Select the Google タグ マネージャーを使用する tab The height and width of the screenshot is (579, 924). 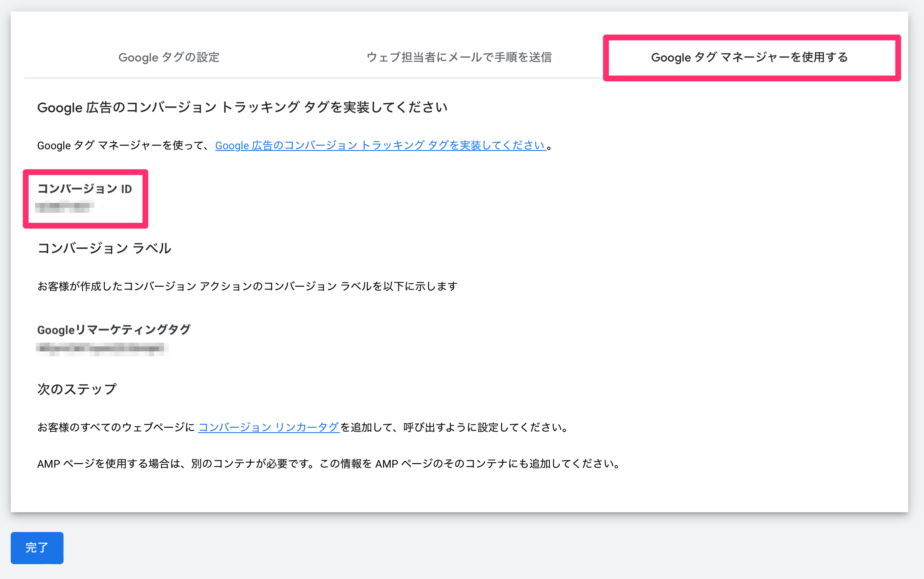(x=750, y=57)
